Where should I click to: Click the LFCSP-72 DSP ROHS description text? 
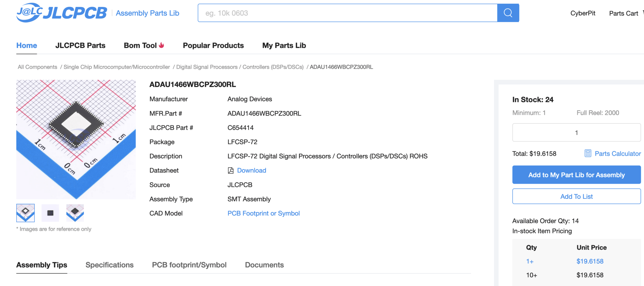[328, 156]
